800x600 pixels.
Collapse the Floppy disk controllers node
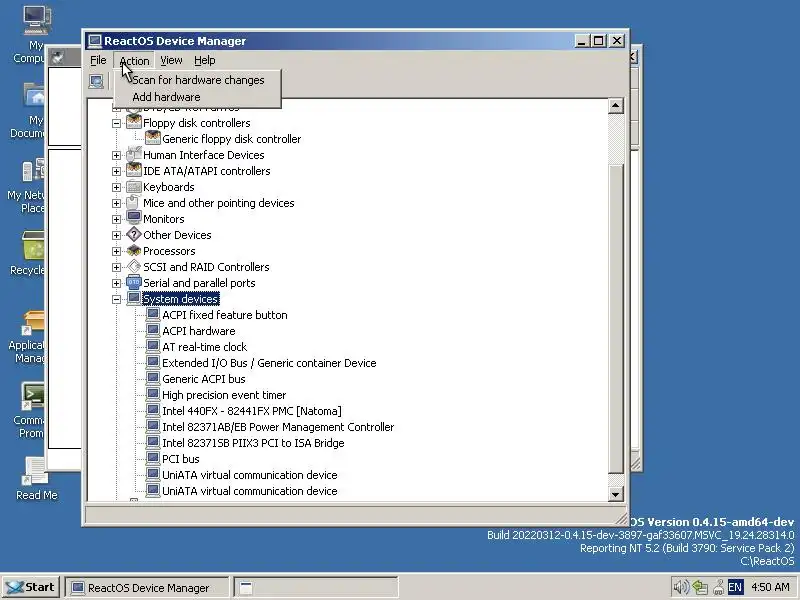(116, 123)
